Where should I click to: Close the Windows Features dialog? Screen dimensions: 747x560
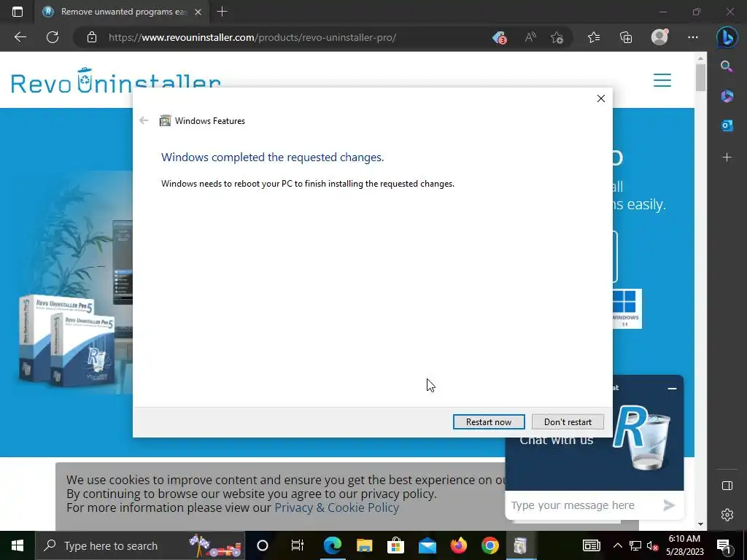[601, 98]
